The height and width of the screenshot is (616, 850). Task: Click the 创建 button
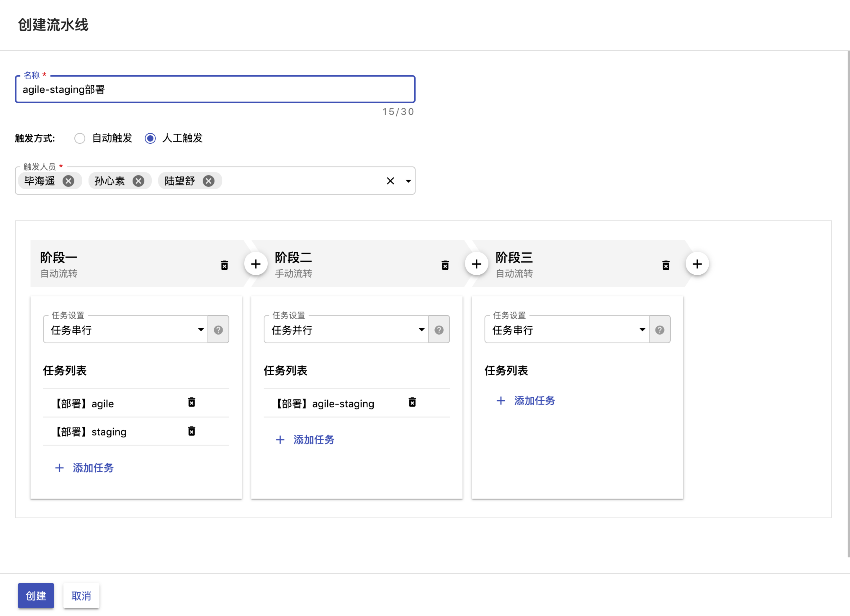coord(36,596)
